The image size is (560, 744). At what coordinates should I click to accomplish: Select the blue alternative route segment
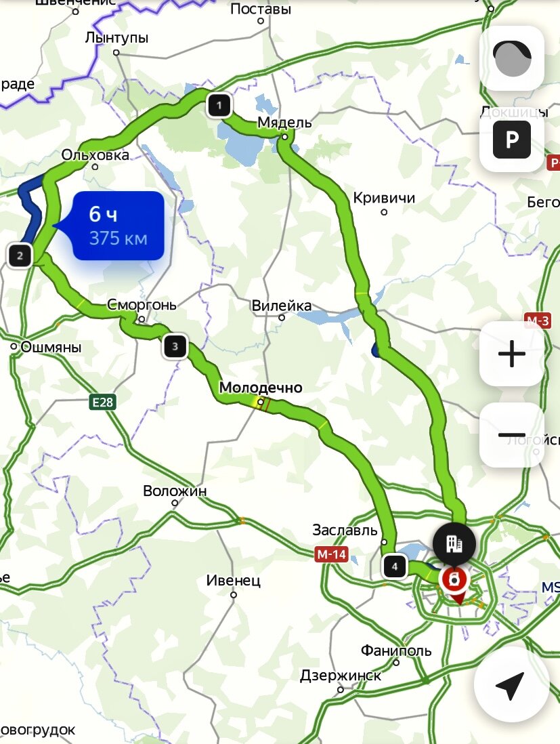tap(30, 208)
